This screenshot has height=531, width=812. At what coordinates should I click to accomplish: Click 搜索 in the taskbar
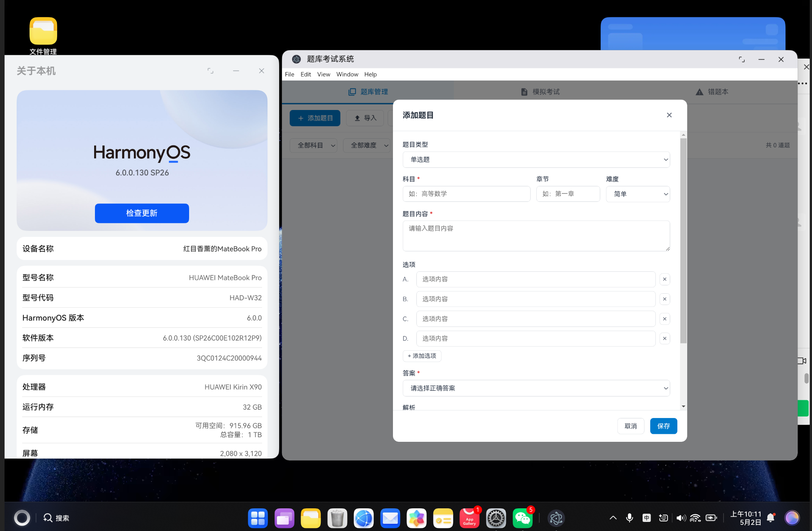click(x=56, y=518)
